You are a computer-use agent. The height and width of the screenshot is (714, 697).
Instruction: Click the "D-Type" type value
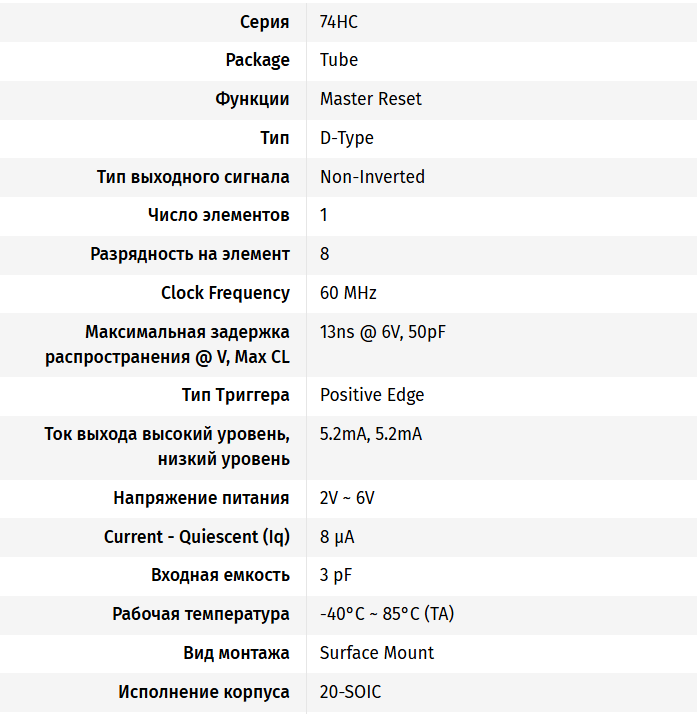point(346,138)
